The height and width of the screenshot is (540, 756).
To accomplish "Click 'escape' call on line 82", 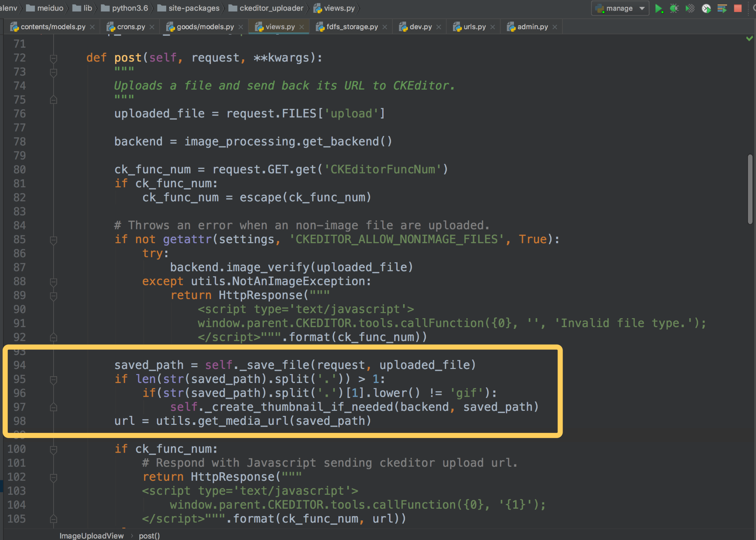I will (260, 197).
